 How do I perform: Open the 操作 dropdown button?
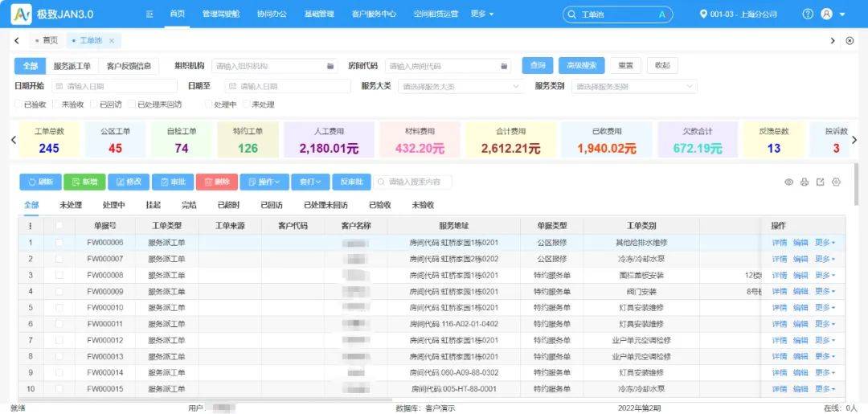pos(264,182)
